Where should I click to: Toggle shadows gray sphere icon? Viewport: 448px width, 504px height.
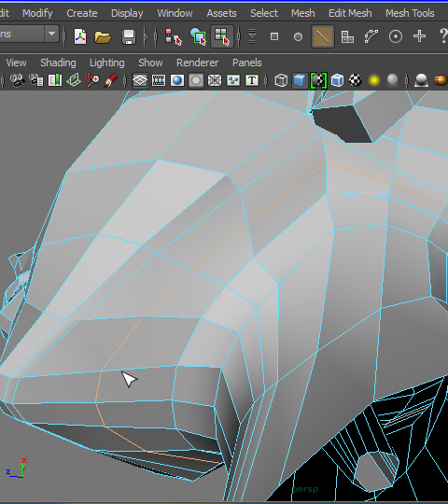point(392,80)
